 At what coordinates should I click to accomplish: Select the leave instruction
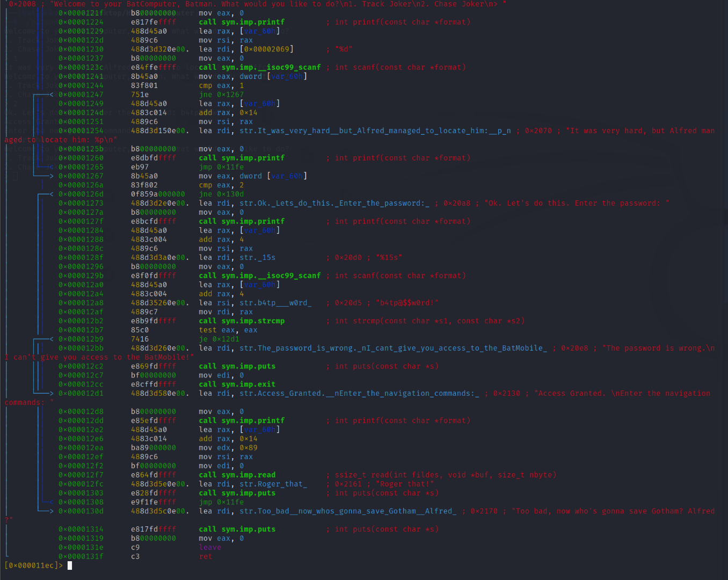coord(210,548)
